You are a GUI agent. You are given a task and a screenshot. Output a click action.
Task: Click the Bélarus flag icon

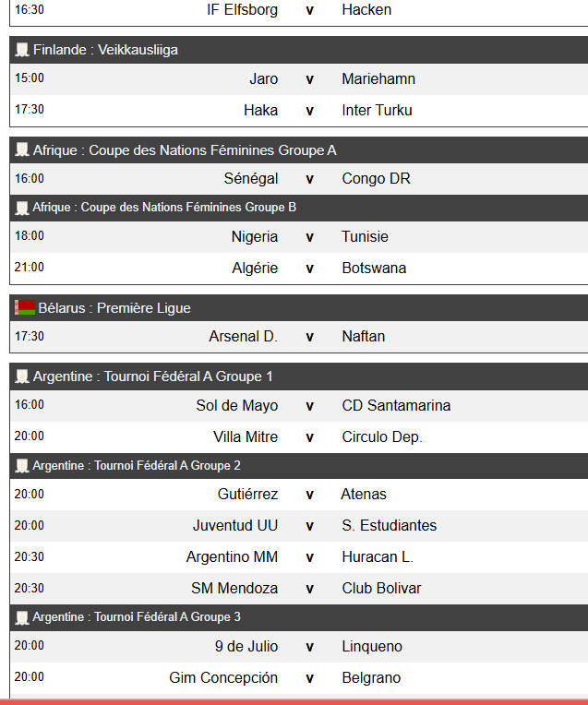(x=25, y=308)
